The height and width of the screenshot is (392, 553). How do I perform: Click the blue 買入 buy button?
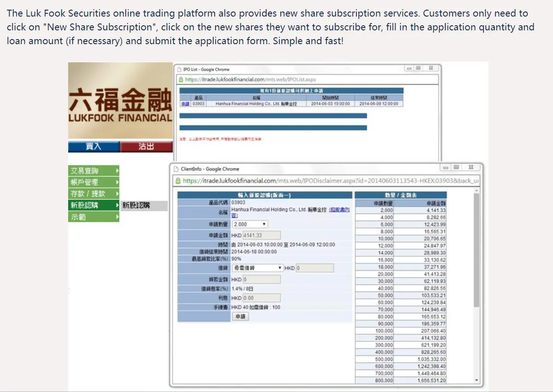94,146
